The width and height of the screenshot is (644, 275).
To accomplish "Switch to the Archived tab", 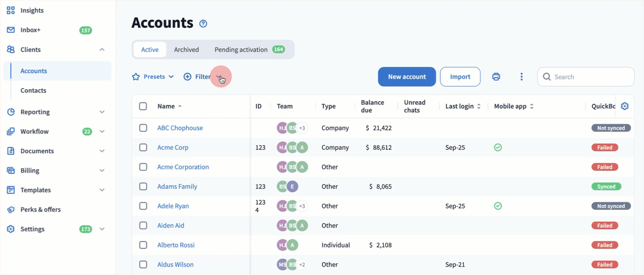I will (x=186, y=50).
